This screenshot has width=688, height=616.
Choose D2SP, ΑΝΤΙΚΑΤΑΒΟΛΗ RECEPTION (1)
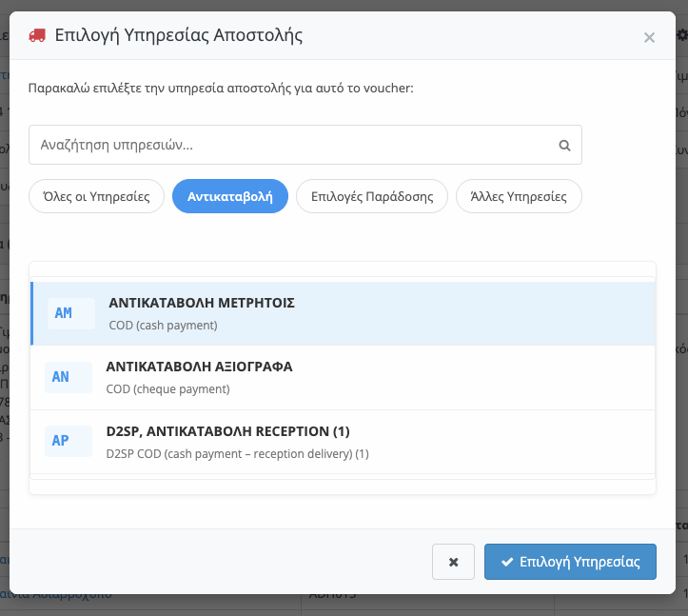343,442
